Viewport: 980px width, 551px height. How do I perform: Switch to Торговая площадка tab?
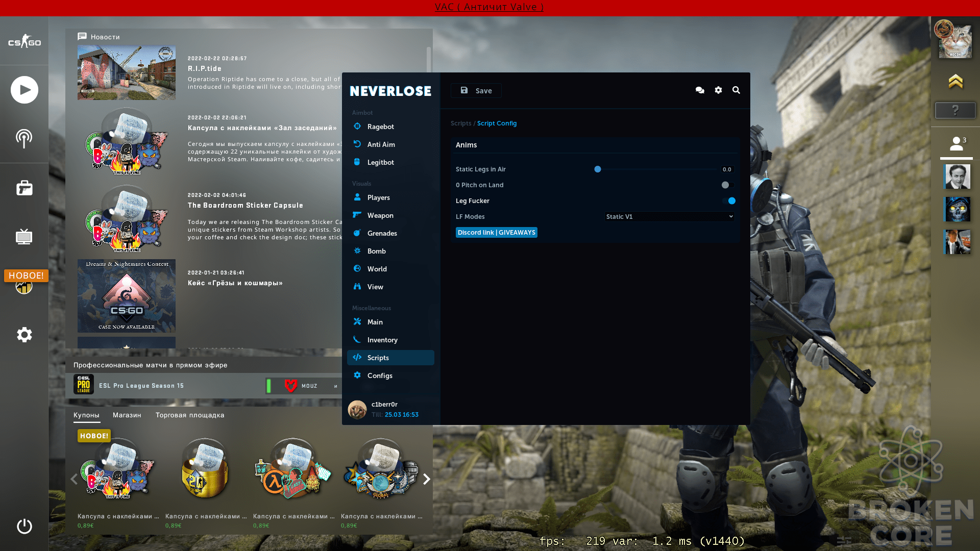coord(190,415)
